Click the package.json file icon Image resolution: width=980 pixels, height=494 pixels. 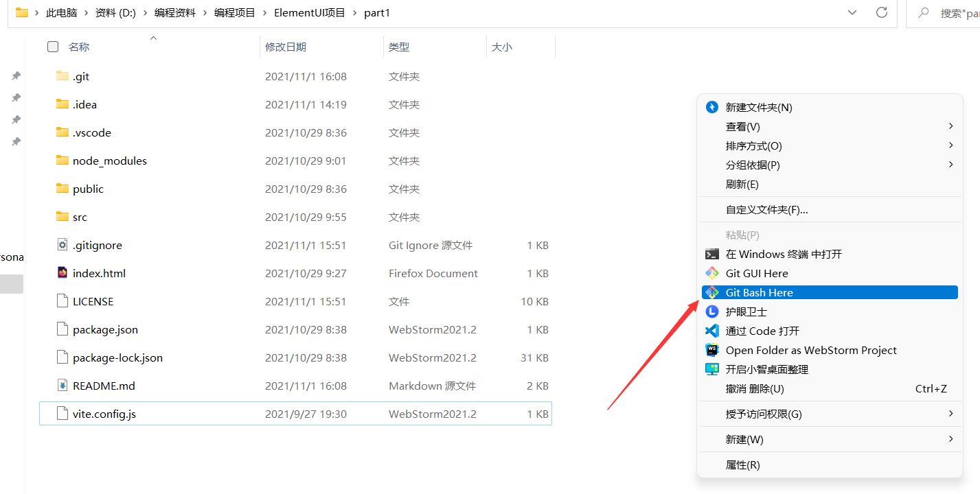[x=62, y=329]
